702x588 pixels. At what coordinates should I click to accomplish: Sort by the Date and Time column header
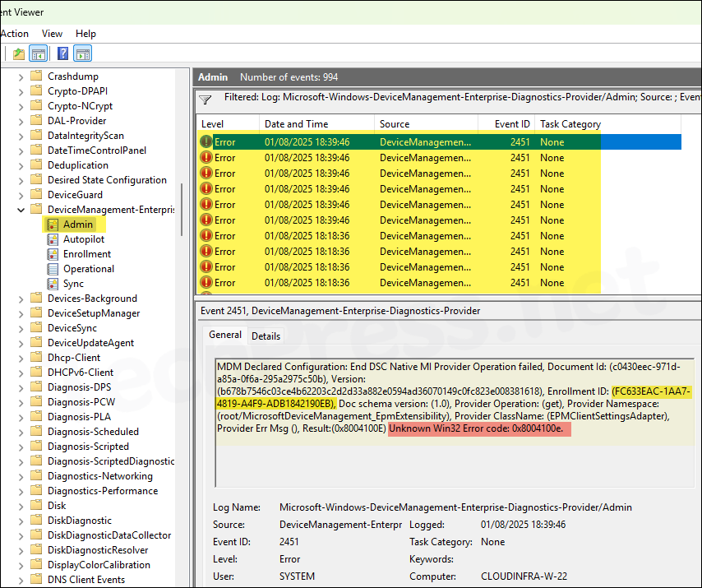click(x=316, y=124)
